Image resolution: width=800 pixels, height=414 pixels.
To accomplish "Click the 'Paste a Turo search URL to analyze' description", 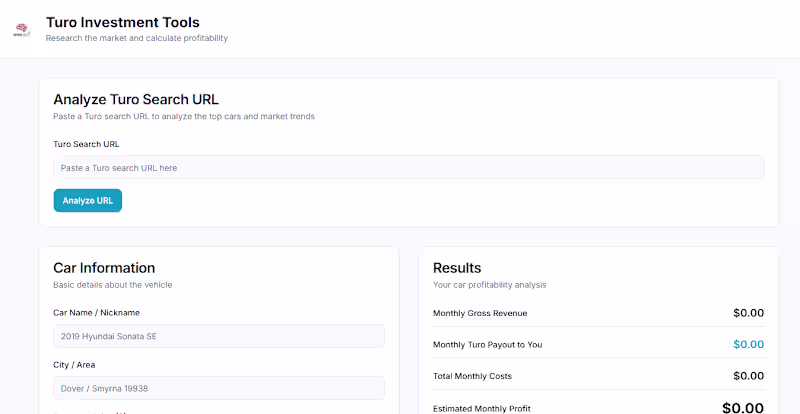I will (184, 116).
